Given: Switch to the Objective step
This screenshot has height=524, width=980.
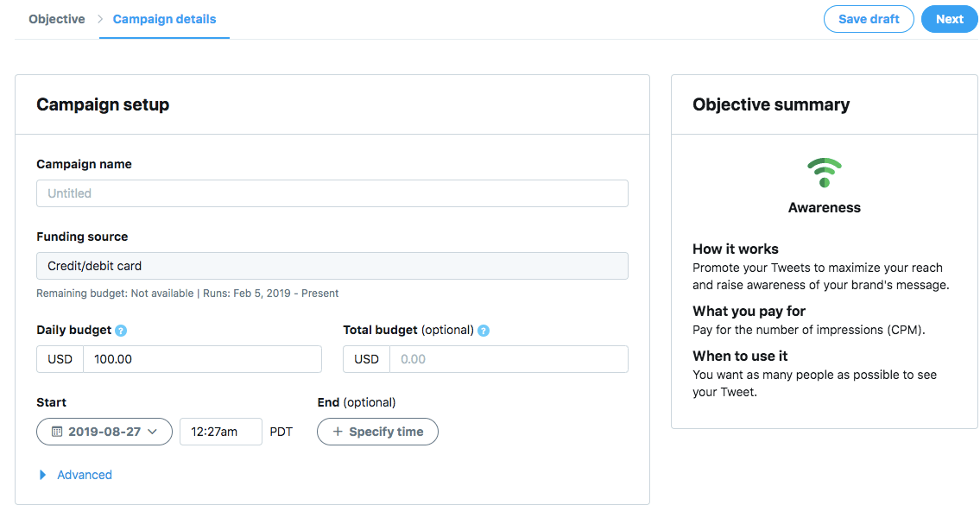Looking at the screenshot, I should pyautogui.click(x=56, y=18).
